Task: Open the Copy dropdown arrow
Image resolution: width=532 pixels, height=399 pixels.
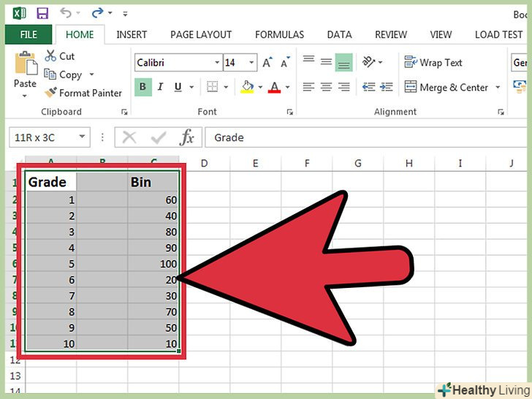Action: point(91,75)
